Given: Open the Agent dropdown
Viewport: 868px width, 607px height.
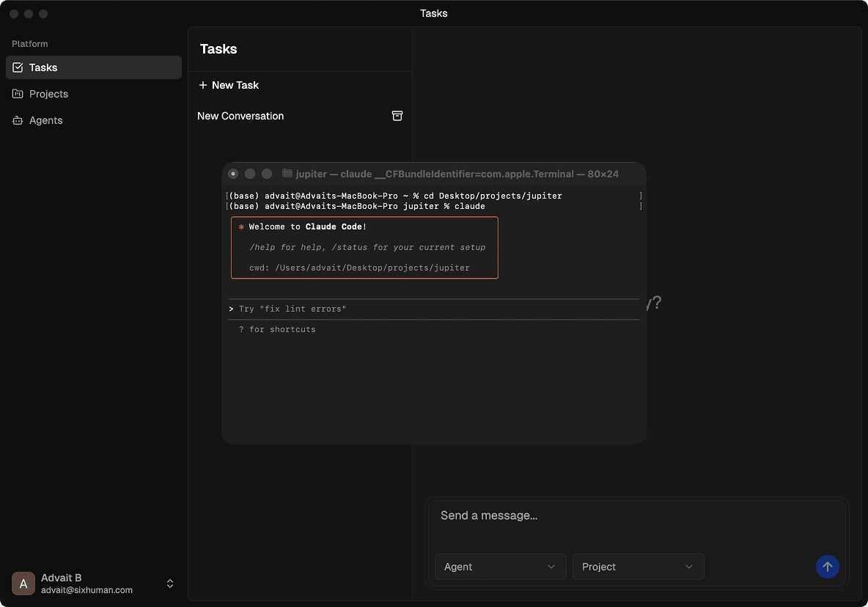Looking at the screenshot, I should pyautogui.click(x=501, y=567).
